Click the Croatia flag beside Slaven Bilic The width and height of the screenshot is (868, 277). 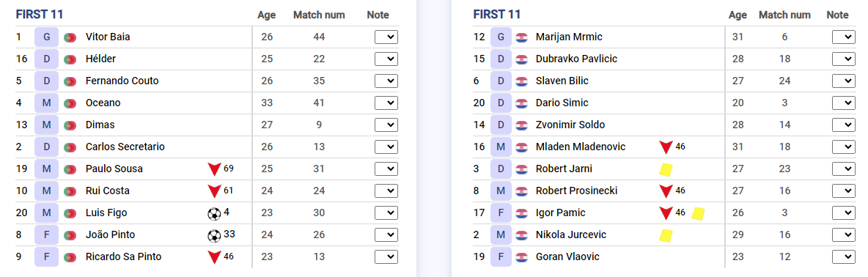point(521,81)
